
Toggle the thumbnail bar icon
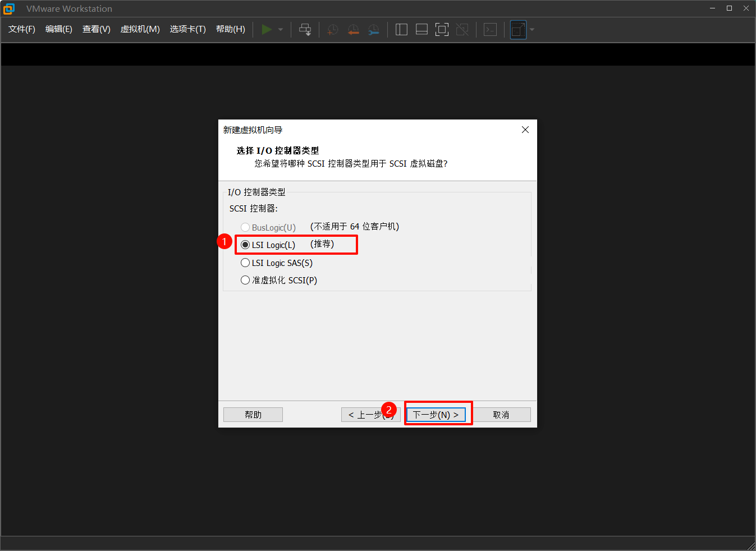[x=421, y=29]
